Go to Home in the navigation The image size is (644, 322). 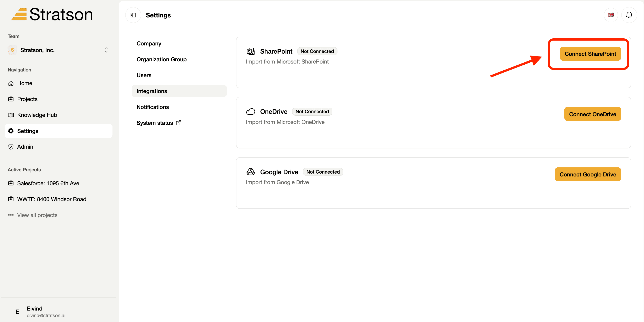tap(58, 83)
